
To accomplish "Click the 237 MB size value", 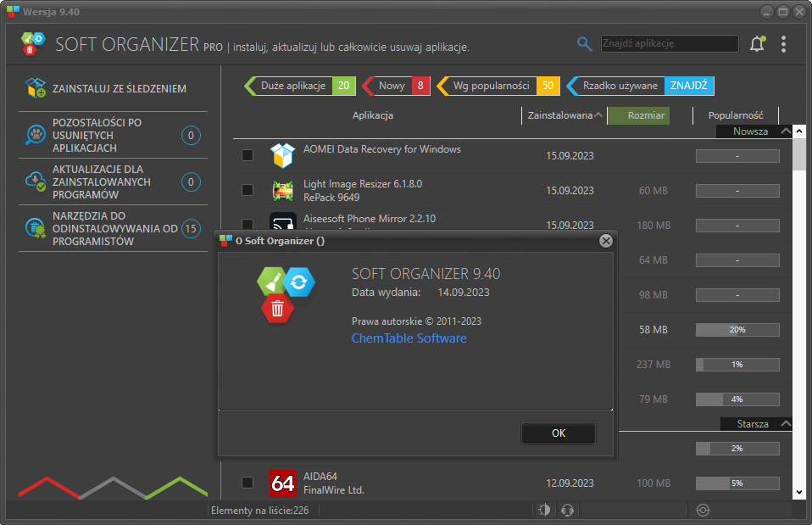I will tap(653, 365).
